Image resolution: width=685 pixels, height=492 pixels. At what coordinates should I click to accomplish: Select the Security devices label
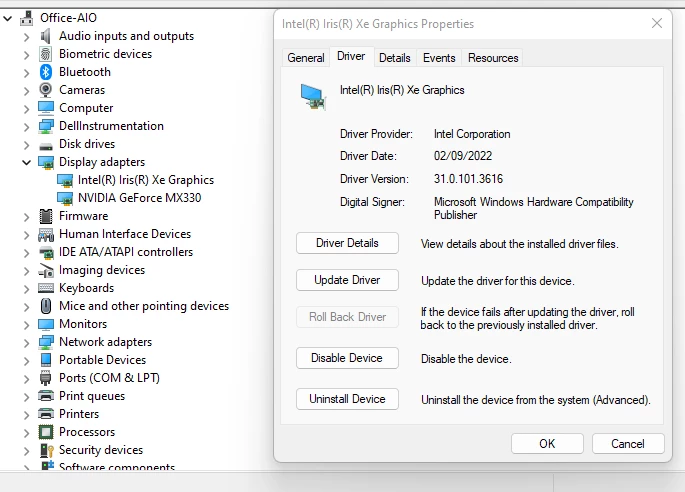tap(101, 450)
